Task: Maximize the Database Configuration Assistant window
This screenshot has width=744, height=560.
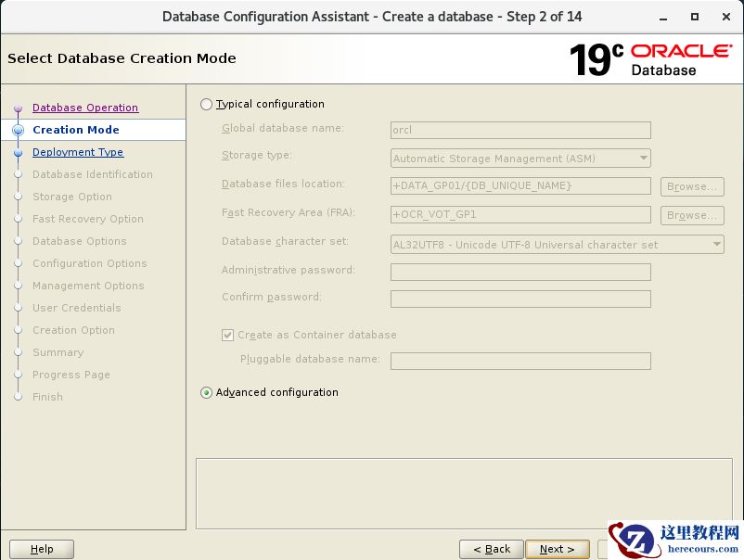Action: click(695, 17)
